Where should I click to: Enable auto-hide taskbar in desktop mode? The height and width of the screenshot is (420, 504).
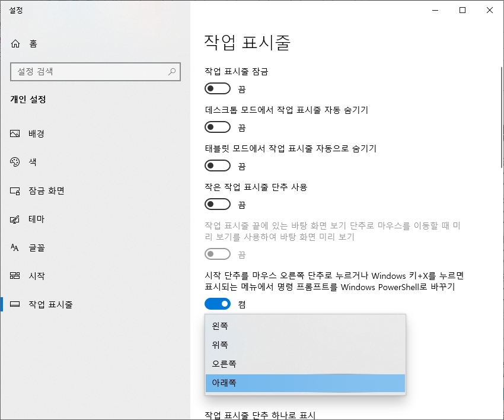[218, 127]
